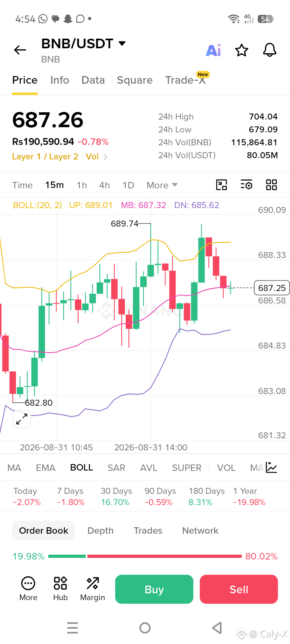Screen dimensions: 290x644
Task: Expand chart to fullscreen arrows icon
Action: pyautogui.click(x=22, y=419)
